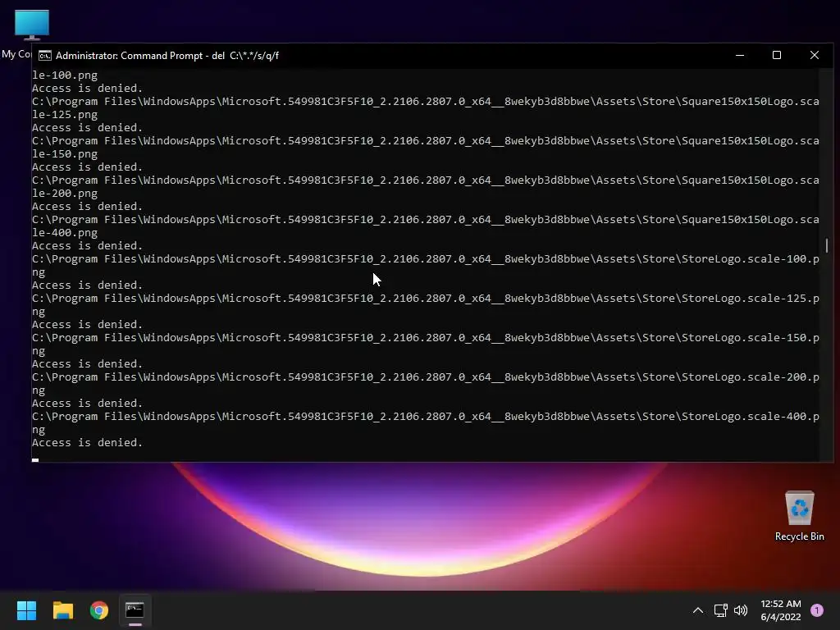Show hidden tray icons via the chevron
This screenshot has height=630, width=840.
(x=697, y=610)
